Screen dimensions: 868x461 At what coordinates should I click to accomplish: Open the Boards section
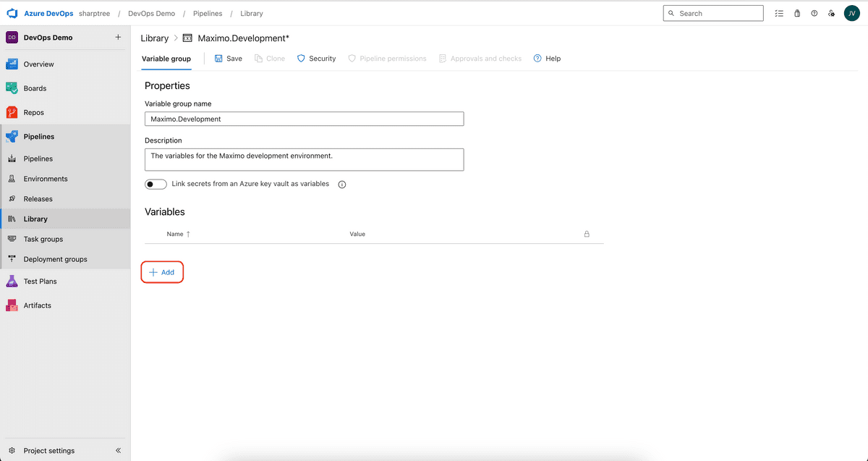[x=36, y=88]
